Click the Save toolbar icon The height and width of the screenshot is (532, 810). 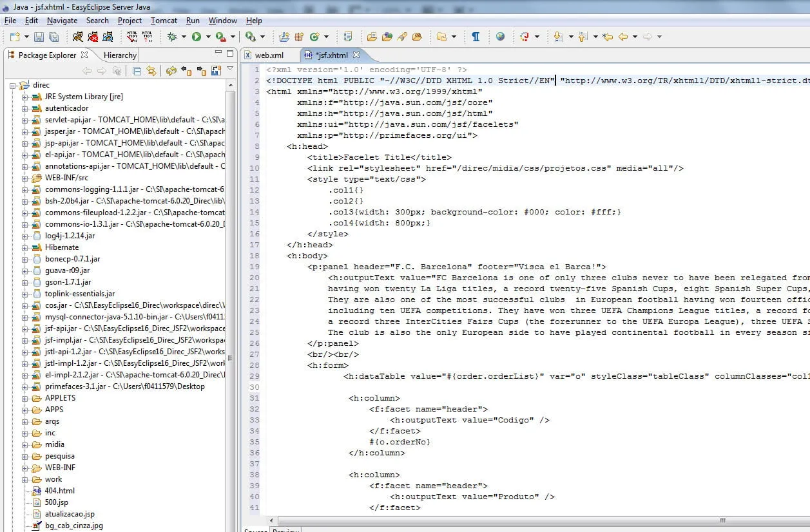[39, 37]
